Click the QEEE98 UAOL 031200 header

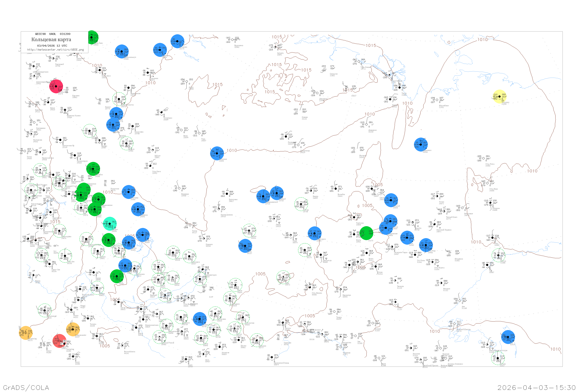(x=53, y=34)
